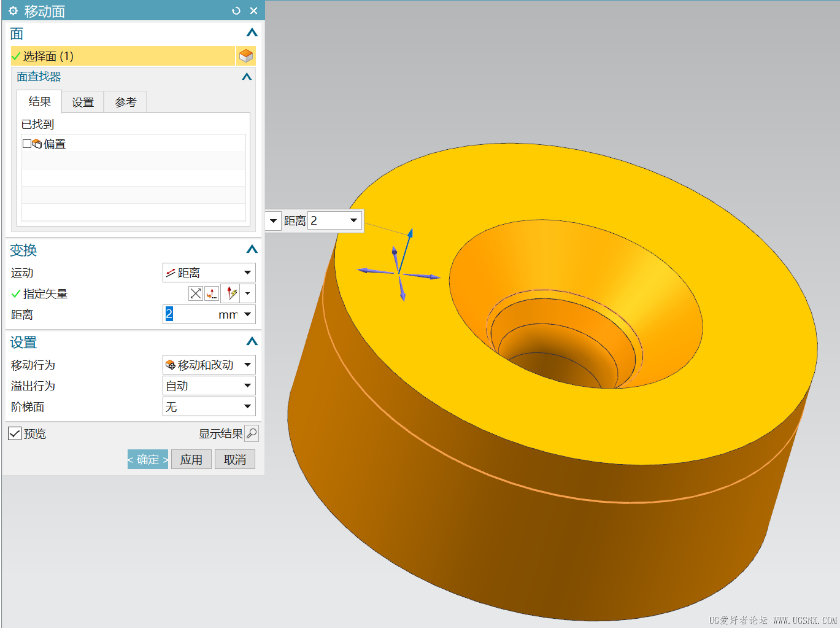Click the blue vector handle arrow on model

click(409, 235)
